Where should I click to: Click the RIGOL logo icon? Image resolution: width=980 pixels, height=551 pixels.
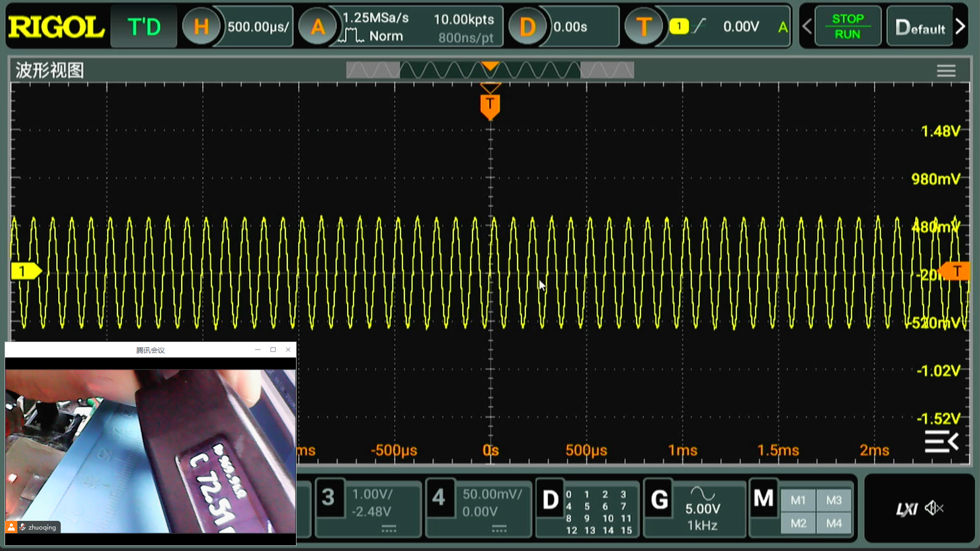pyautogui.click(x=56, y=27)
